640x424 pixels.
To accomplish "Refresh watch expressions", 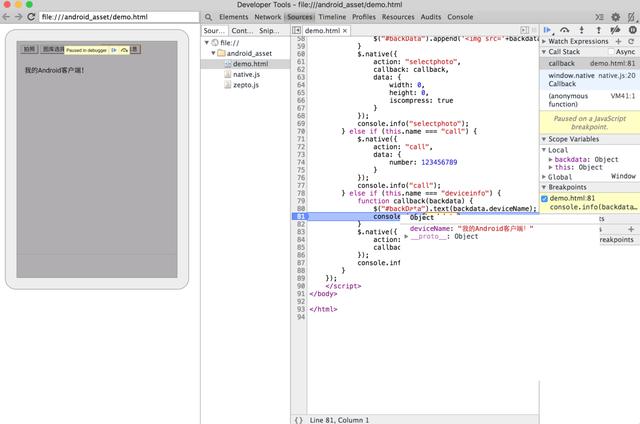I will 632,41.
